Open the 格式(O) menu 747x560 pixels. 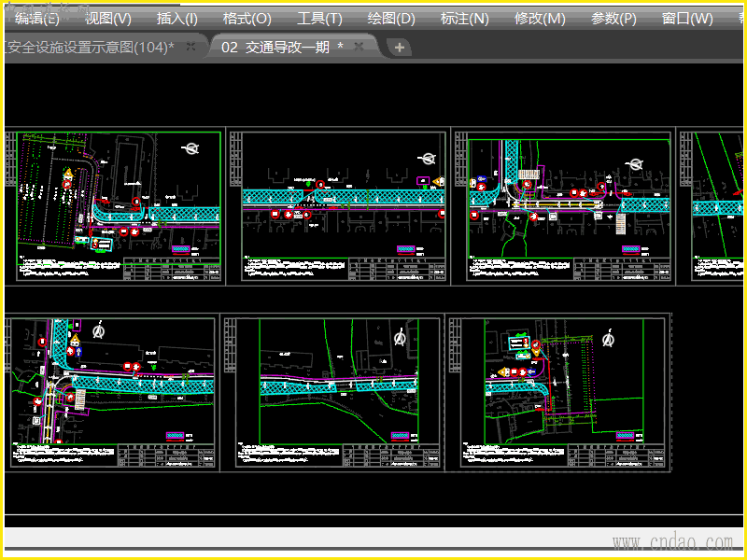247,19
